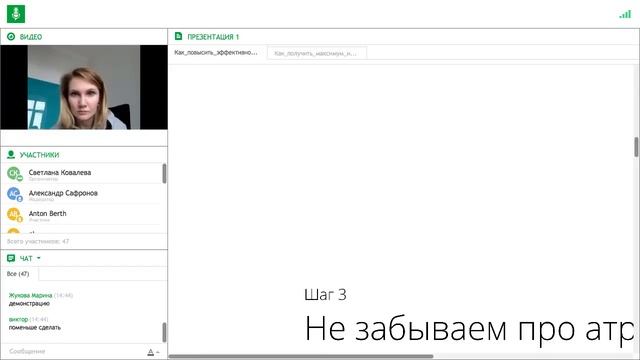Image resolution: width=640 pixels, height=360 pixels.
Task: Click chat message 'поменьше сделать'
Action: pyautogui.click(x=35, y=327)
